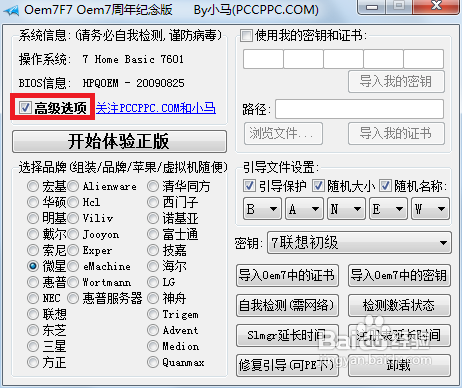Select the NEC radio button

click(x=33, y=298)
